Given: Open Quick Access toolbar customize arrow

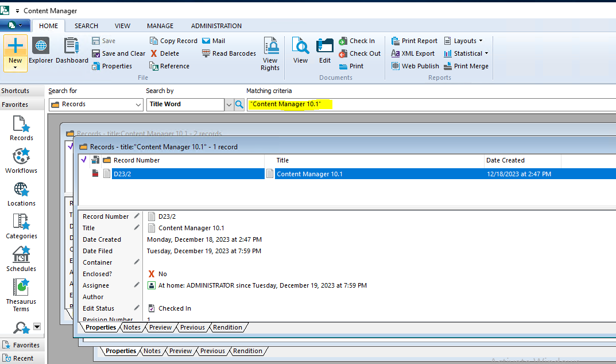Looking at the screenshot, I should tap(17, 11).
